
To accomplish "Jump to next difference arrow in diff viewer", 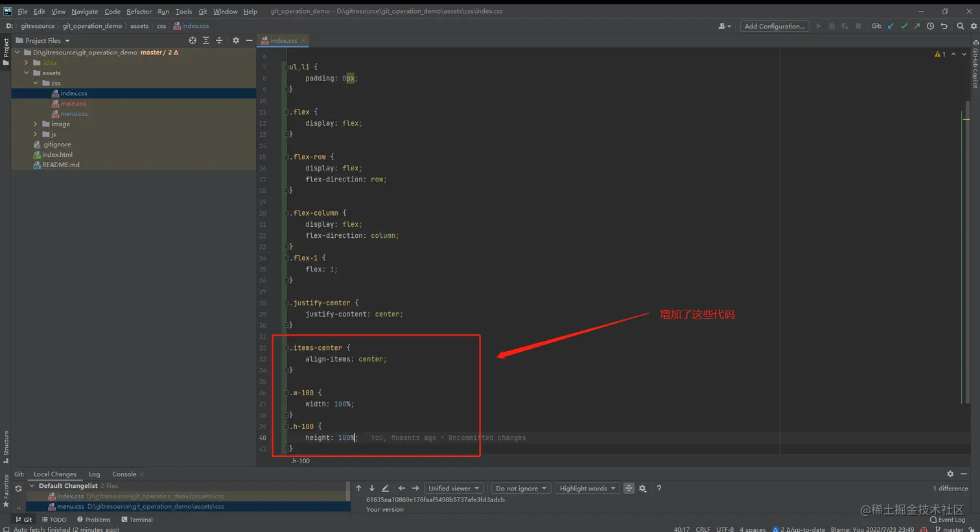I will point(371,488).
